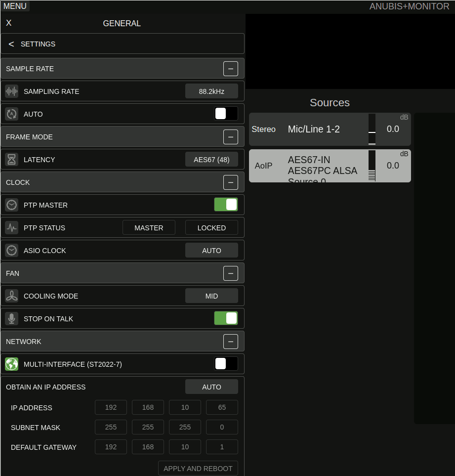Collapse the Network section
This screenshot has width=455, height=476.
coord(231,342)
